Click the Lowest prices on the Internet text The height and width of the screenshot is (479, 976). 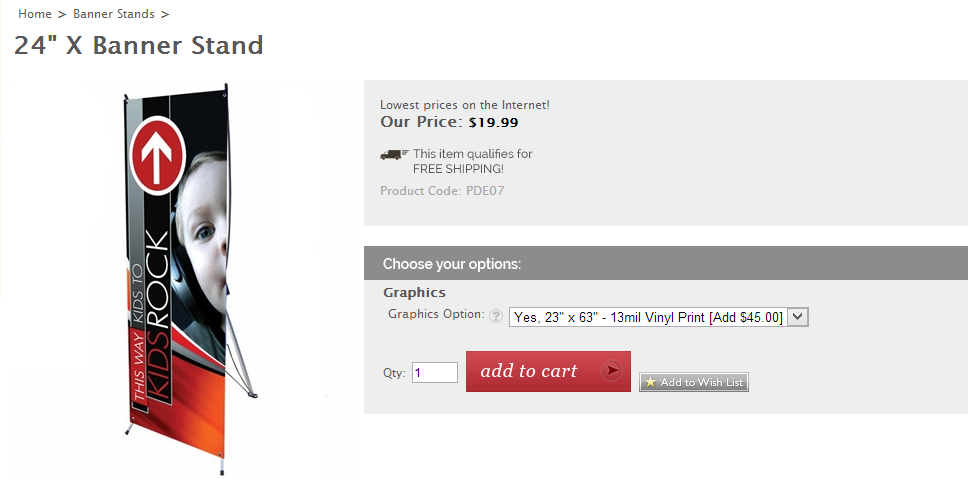coord(465,104)
